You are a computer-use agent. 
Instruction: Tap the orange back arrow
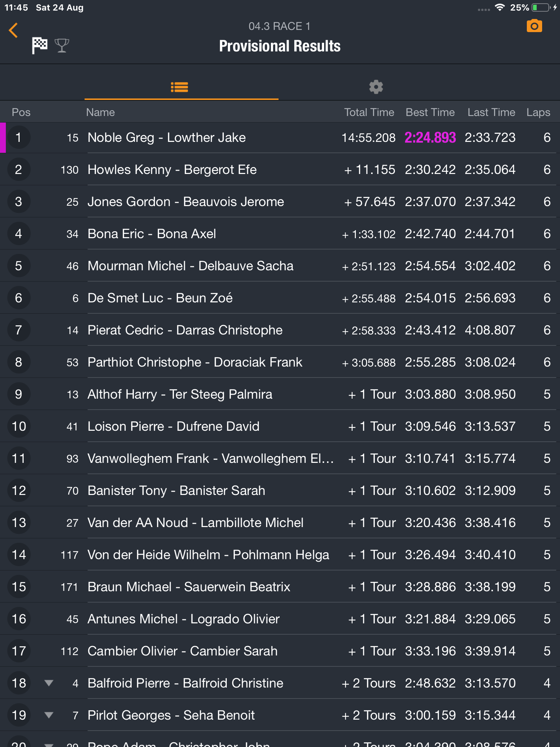click(x=13, y=30)
